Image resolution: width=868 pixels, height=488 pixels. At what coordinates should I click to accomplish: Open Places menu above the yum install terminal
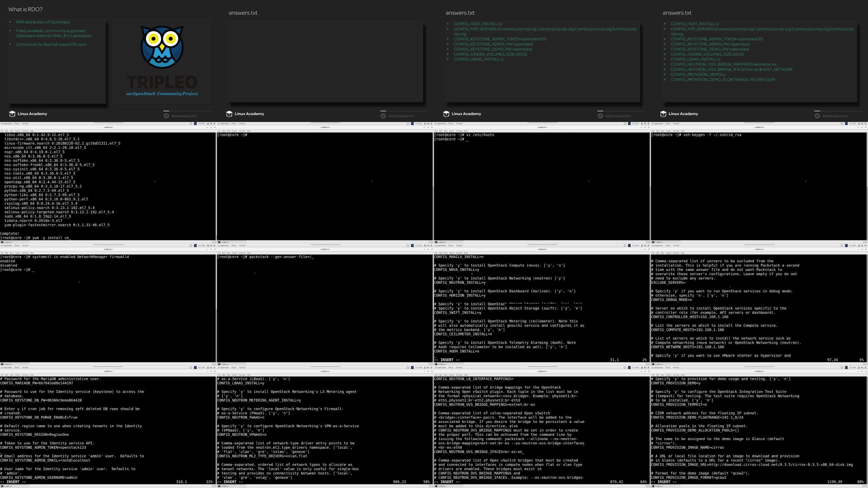click(x=17, y=124)
